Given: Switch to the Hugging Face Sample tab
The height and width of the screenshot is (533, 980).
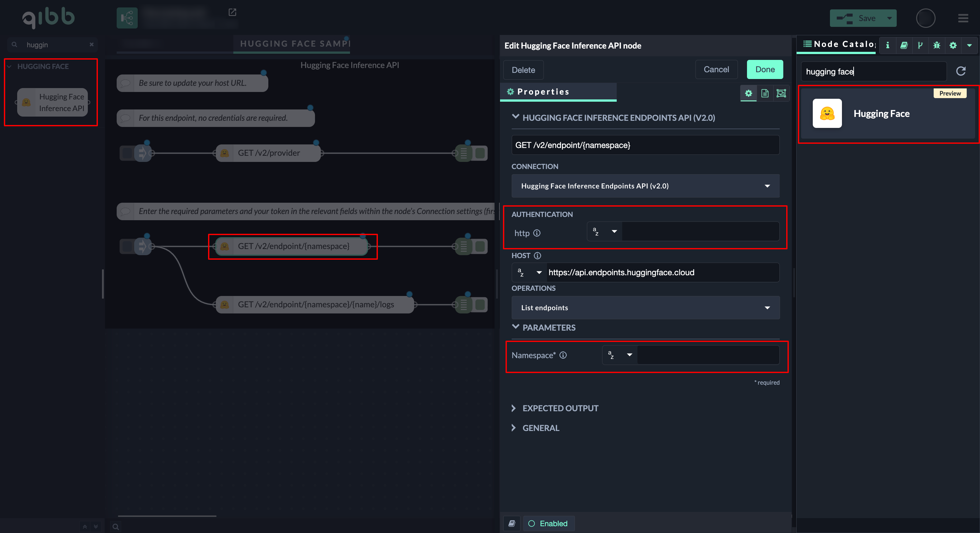Looking at the screenshot, I should pos(295,44).
